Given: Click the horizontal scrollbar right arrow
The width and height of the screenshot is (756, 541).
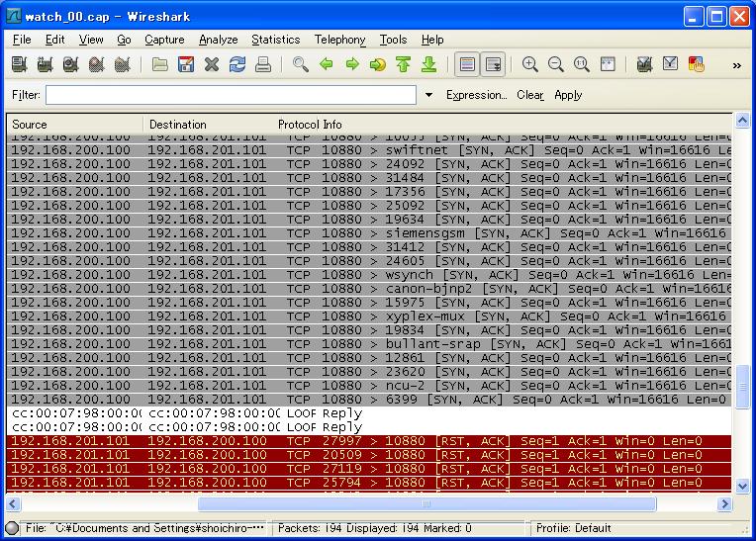Looking at the screenshot, I should (x=724, y=503).
